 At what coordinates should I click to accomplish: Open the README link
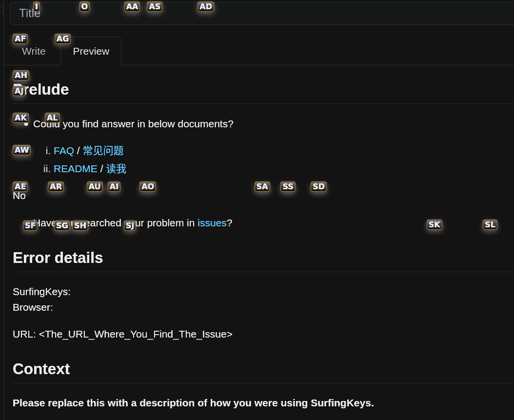[76, 169]
